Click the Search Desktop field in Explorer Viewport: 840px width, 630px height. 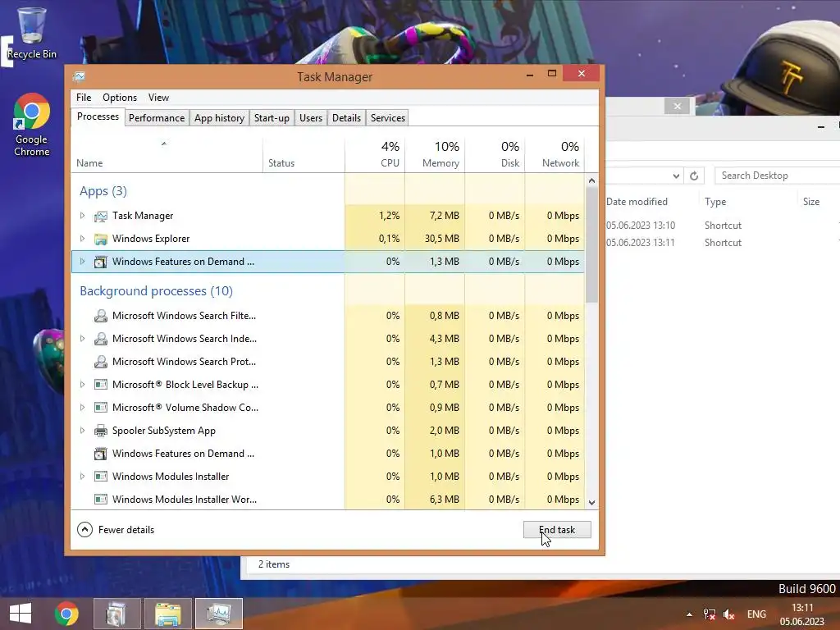[x=777, y=176]
